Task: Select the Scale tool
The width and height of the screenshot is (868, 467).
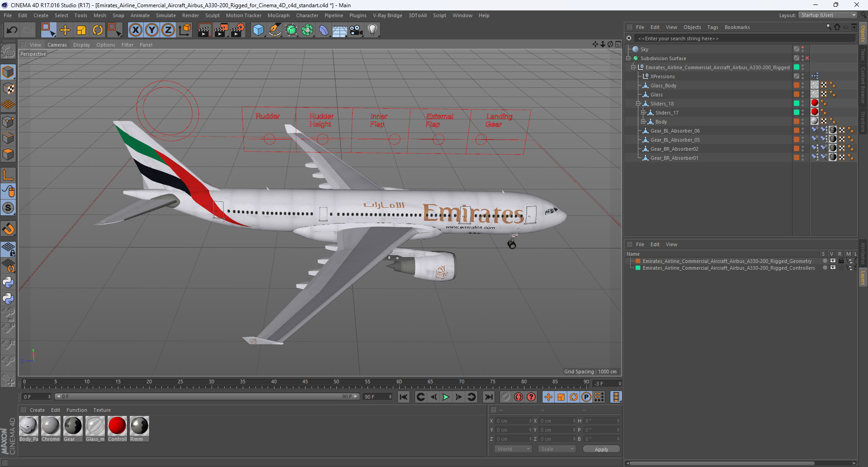Action: [x=81, y=30]
